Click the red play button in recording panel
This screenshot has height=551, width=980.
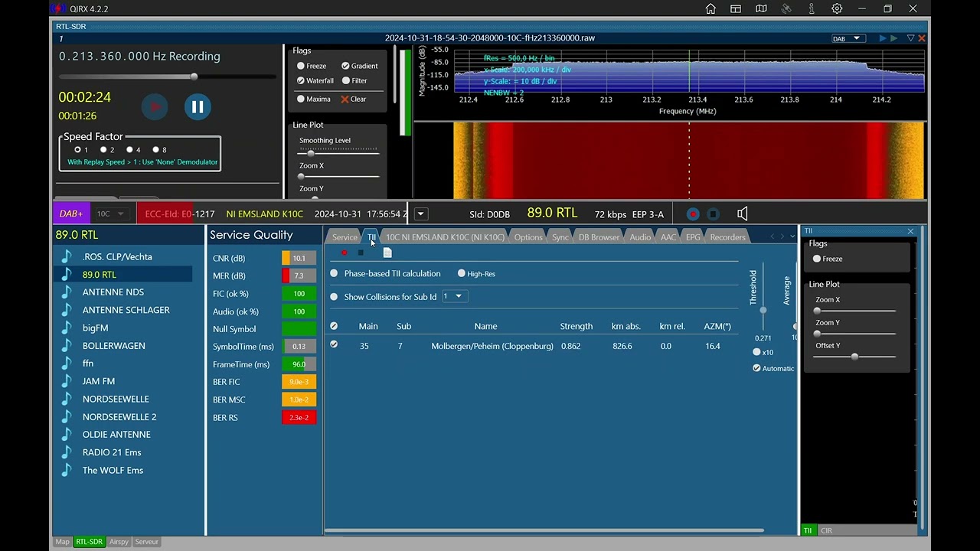tap(155, 107)
